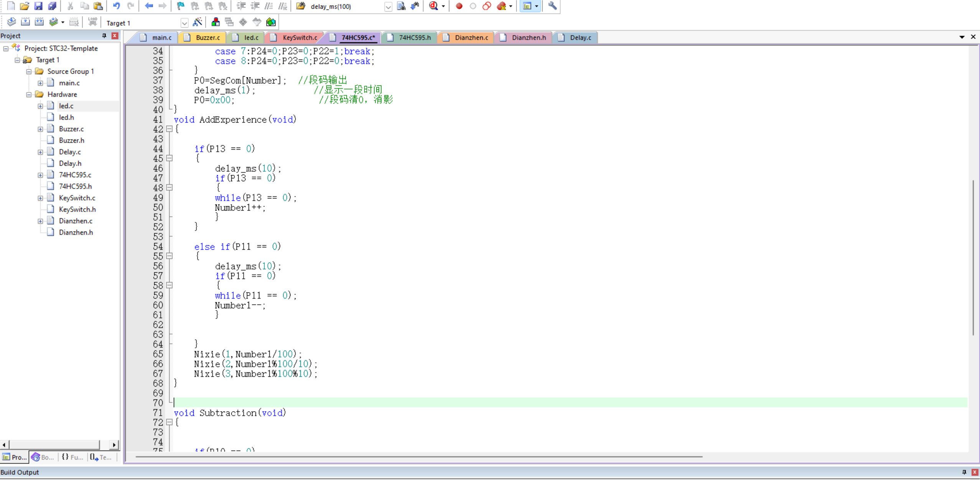
Task: Select Buzzer.h in project tree
Action: coord(71,140)
